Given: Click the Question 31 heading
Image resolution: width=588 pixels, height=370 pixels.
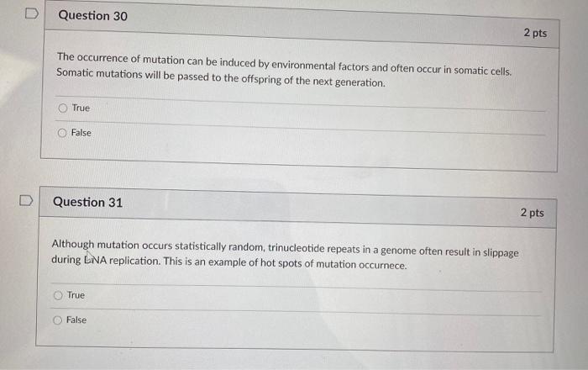Looking at the screenshot, I should (87, 203).
